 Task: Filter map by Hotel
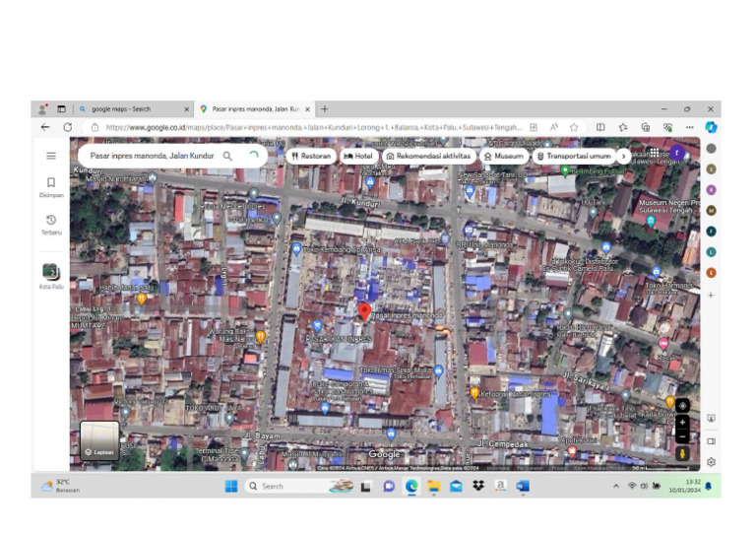coord(358,156)
